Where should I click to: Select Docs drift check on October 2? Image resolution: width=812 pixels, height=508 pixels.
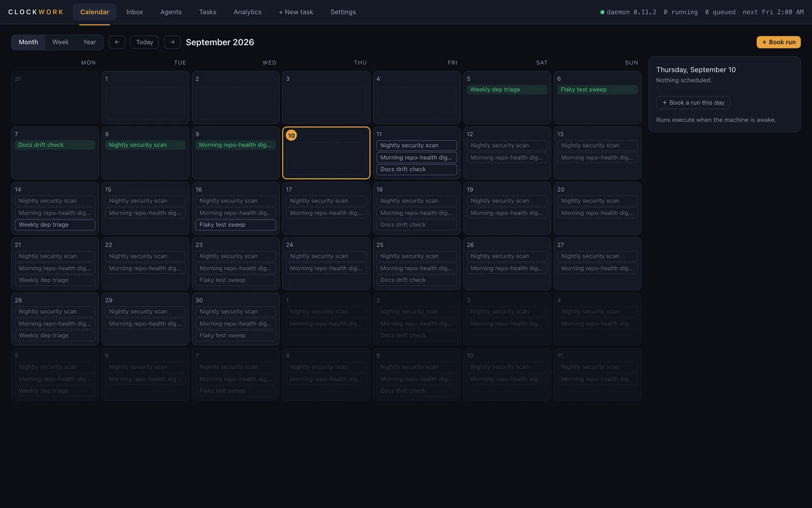417,335
